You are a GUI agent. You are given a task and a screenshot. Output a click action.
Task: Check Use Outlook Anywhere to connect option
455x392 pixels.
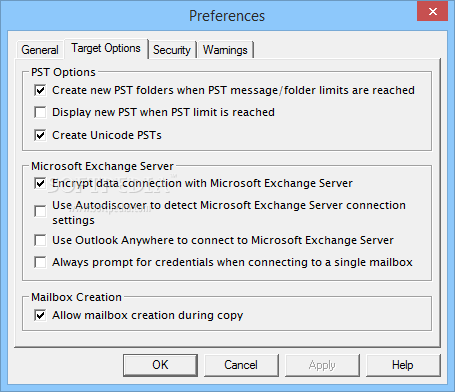(40, 240)
